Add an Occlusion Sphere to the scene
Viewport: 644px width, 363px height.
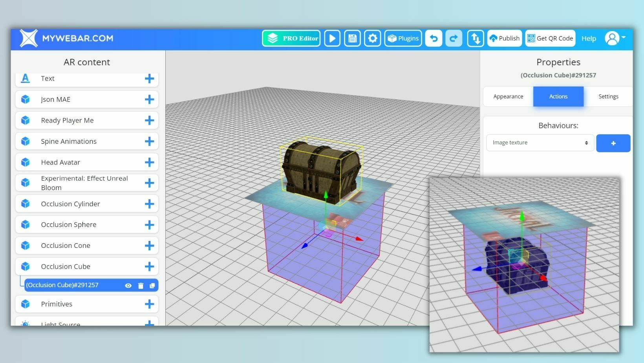(149, 225)
